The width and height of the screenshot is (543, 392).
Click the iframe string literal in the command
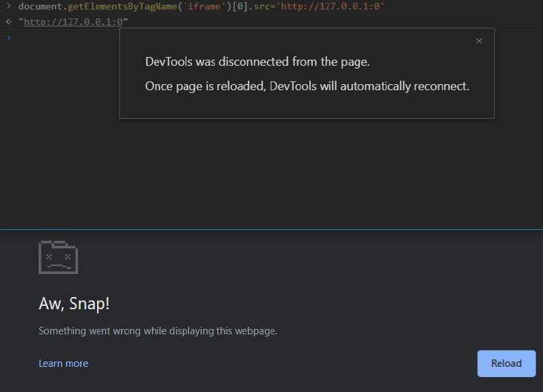[204, 6]
